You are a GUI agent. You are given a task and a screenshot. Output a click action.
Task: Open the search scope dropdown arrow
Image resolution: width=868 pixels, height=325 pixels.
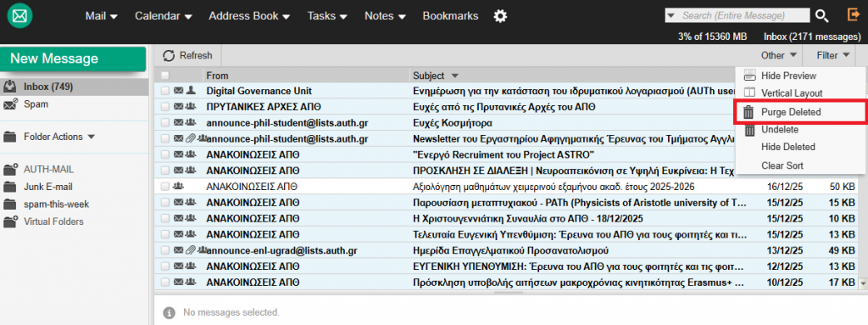pos(671,15)
